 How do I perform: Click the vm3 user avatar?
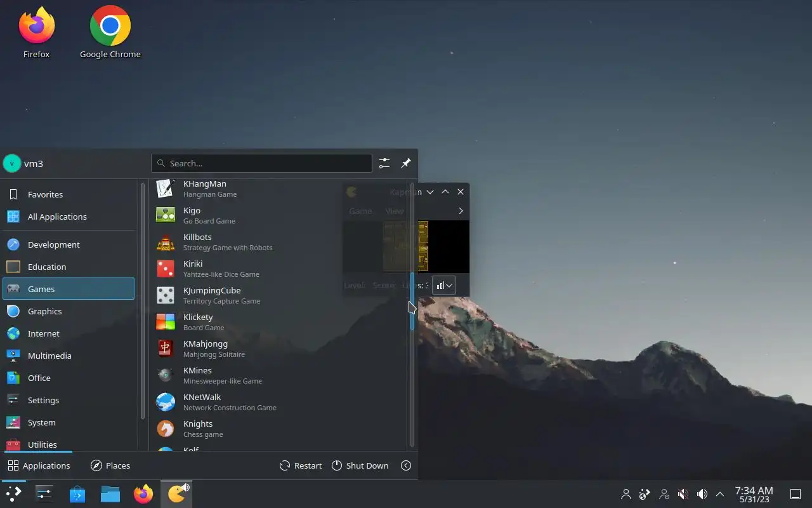(11, 163)
